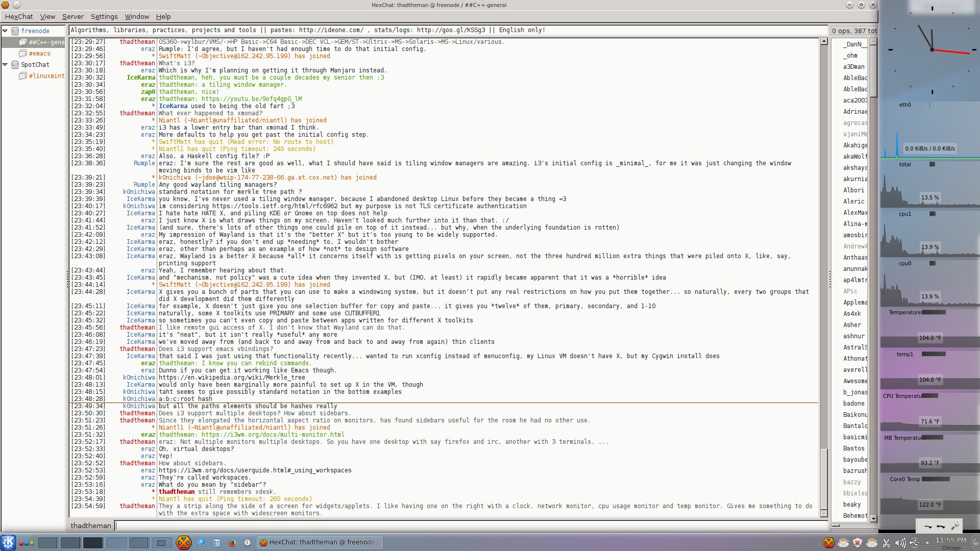Image resolution: width=980 pixels, height=551 pixels.
Task: Switch to the third dark desktop in pager
Action: click(x=93, y=543)
